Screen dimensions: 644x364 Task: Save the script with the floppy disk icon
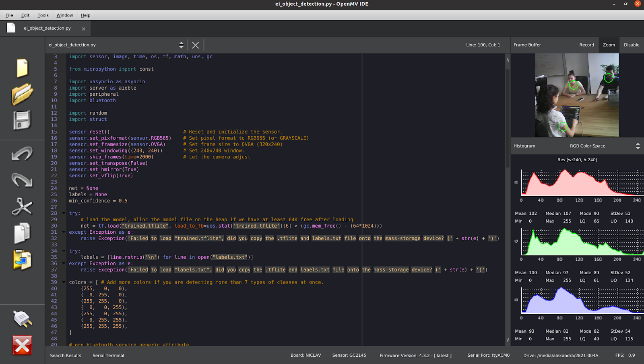point(22,120)
